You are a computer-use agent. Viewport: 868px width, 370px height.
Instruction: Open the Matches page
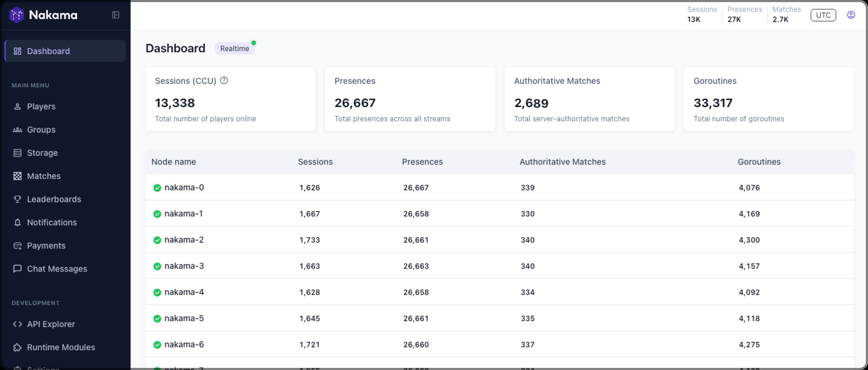point(44,176)
